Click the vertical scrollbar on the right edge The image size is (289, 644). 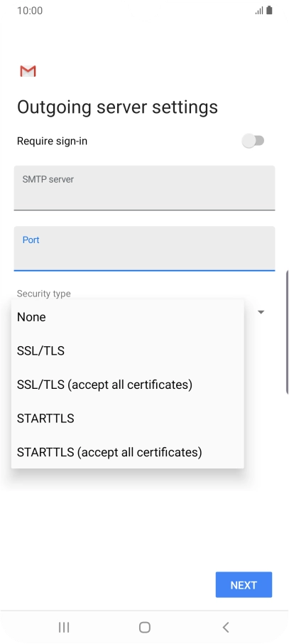click(287, 333)
